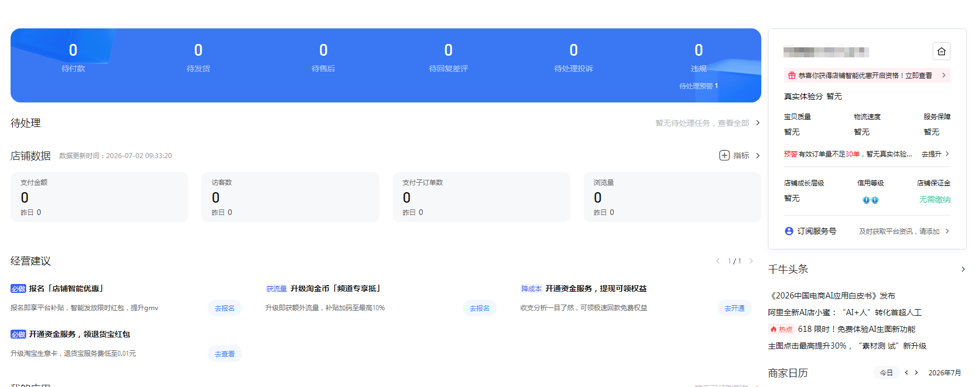Go to previous 经营建议 page arrow
980x387 pixels.
pos(718,261)
